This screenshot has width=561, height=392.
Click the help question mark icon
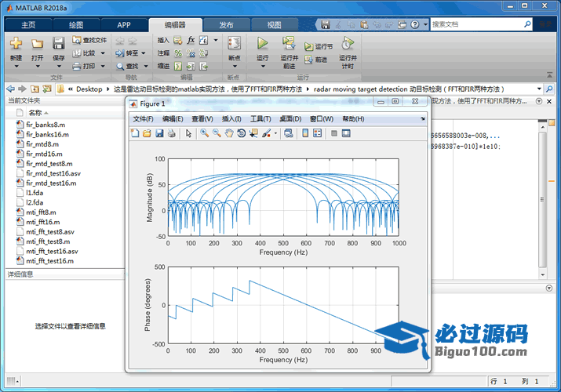click(414, 24)
